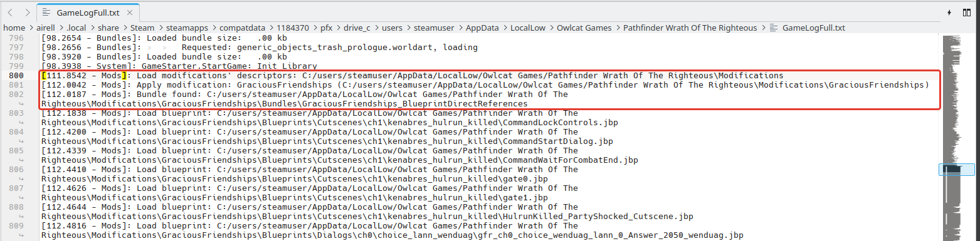Screen dimensions: 980x241
Task: Click the document icon in the GameLogFull.txt breadcrumb
Action: click(x=774, y=28)
